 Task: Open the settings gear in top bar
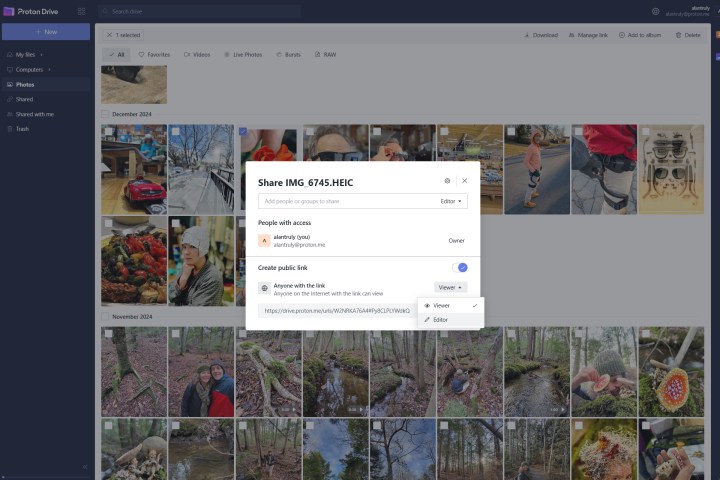pos(656,11)
